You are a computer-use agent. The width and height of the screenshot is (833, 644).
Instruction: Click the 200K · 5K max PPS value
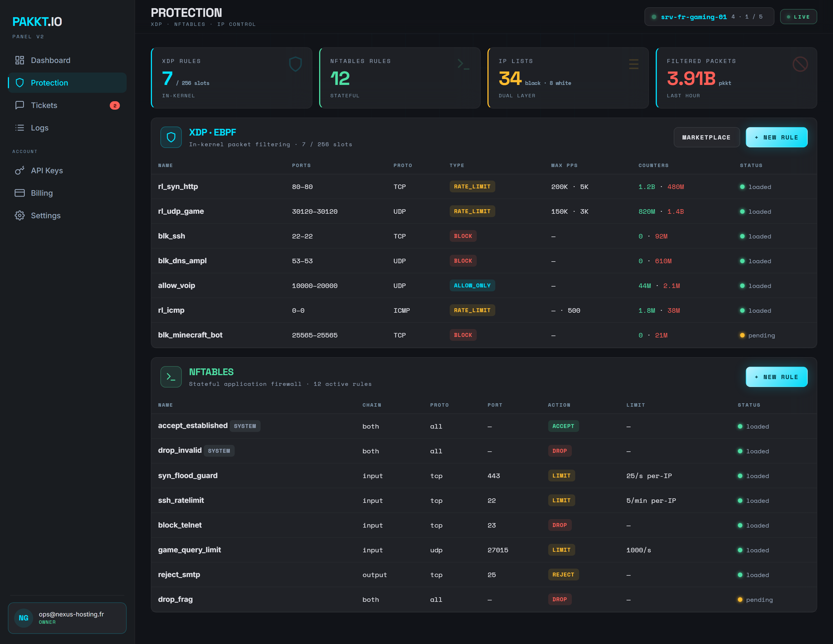[x=570, y=187]
